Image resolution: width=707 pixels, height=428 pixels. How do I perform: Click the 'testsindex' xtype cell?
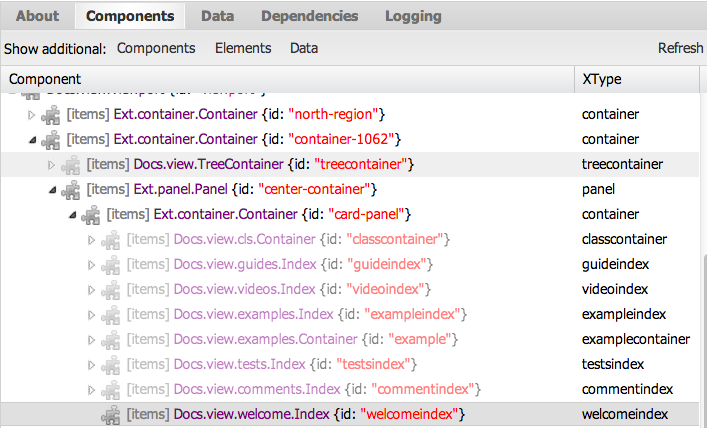click(x=613, y=364)
